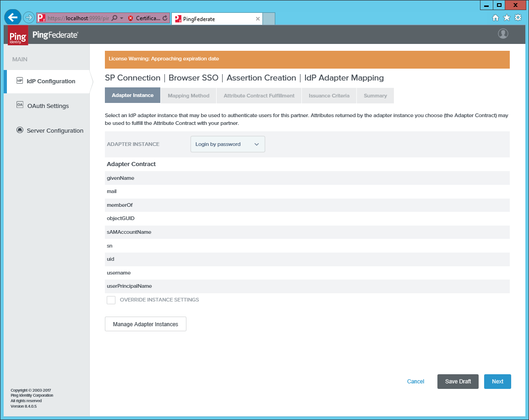Select the Adapter Instance tab
The image size is (529, 420).
pyautogui.click(x=132, y=96)
